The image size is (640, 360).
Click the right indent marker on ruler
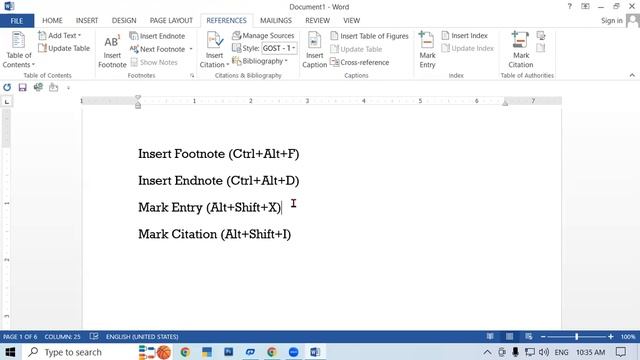click(505, 103)
